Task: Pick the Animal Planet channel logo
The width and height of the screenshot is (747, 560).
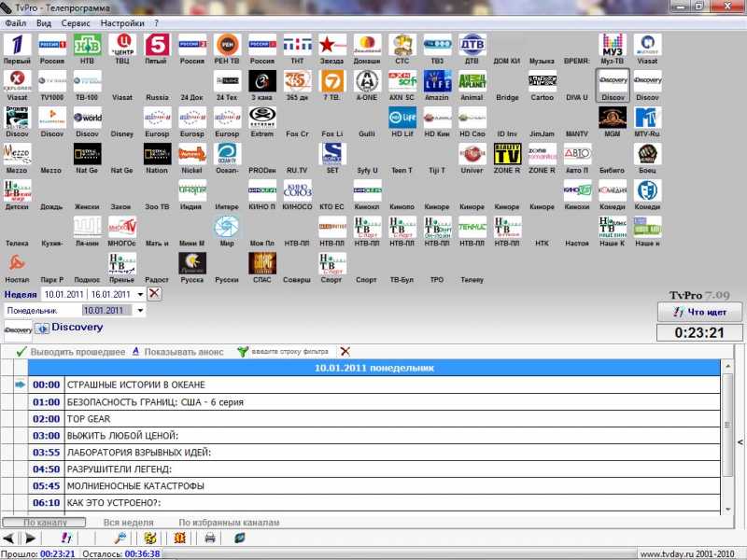Action: [472, 81]
